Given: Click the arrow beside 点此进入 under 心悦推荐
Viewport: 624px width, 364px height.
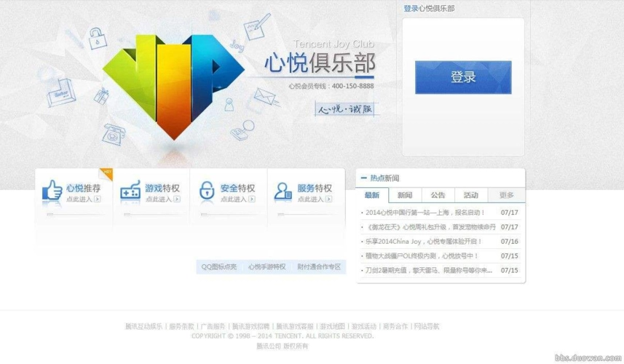Looking at the screenshot, I should click(98, 199).
